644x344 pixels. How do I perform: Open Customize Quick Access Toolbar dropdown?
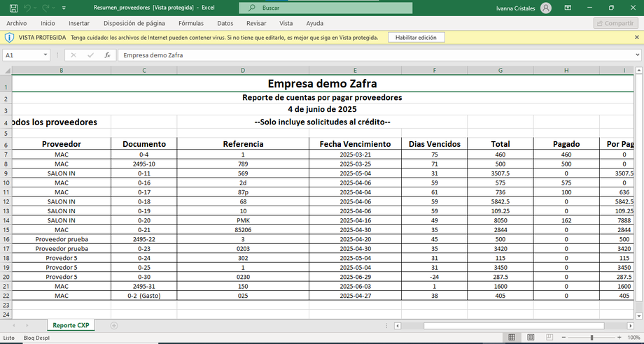(x=64, y=8)
